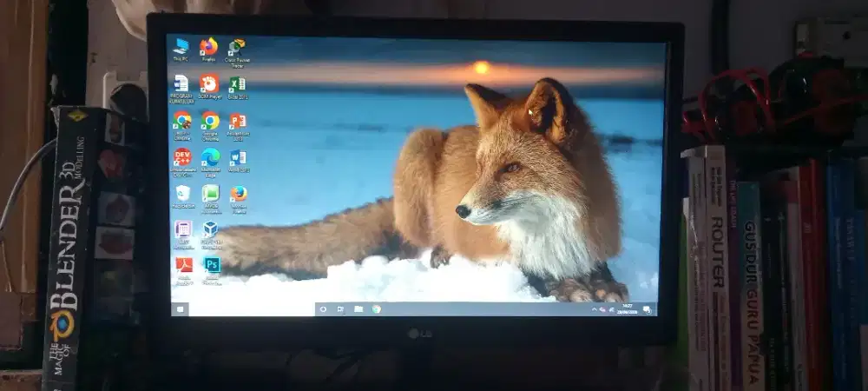Open the Action Center notifications

(647, 309)
